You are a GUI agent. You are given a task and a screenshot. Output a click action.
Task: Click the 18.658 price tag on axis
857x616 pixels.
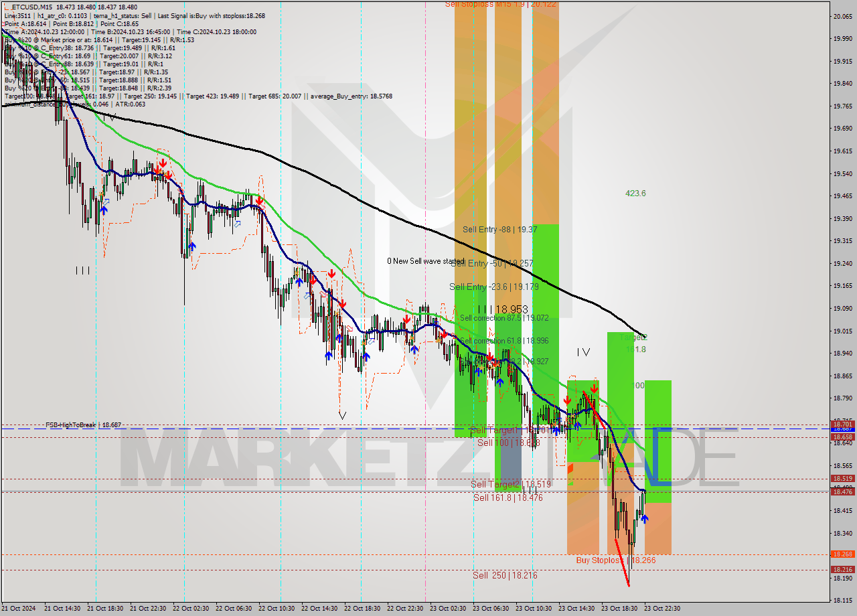point(842,437)
